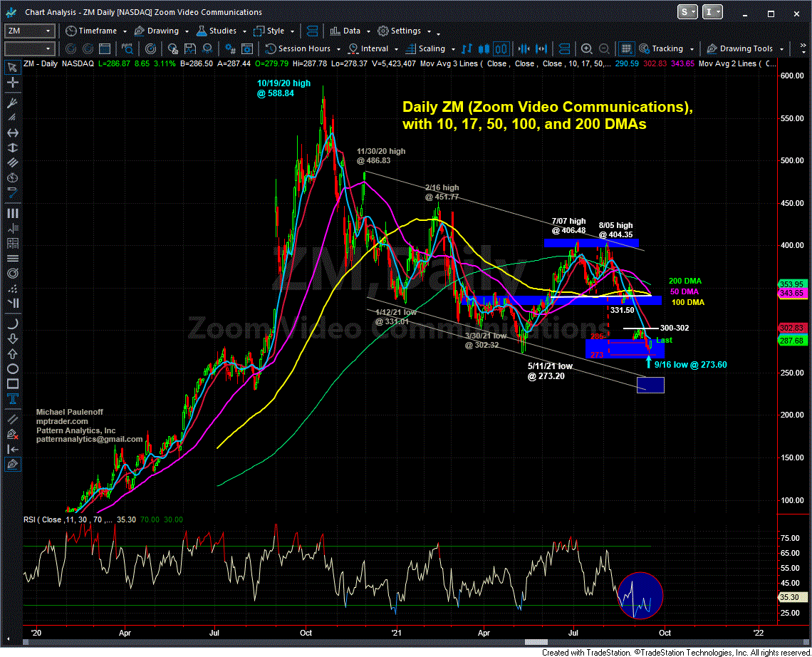
Task: Click the calendar window icon in second toolbar
Action: pos(105,48)
